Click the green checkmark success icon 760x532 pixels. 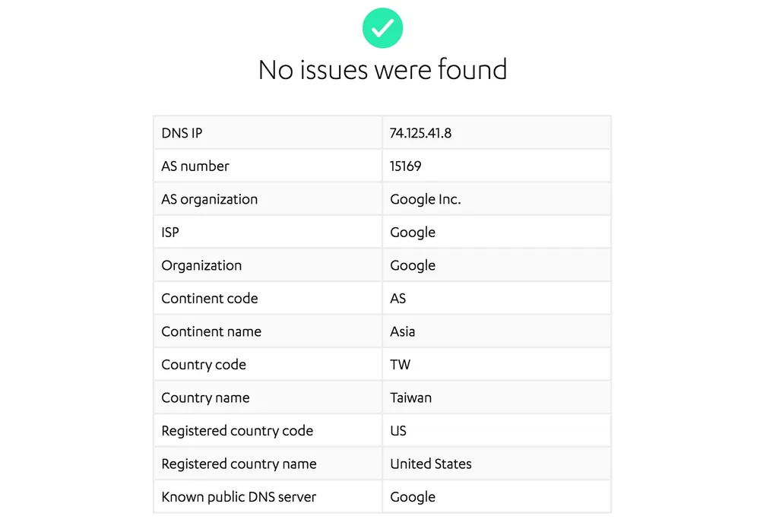click(382, 28)
